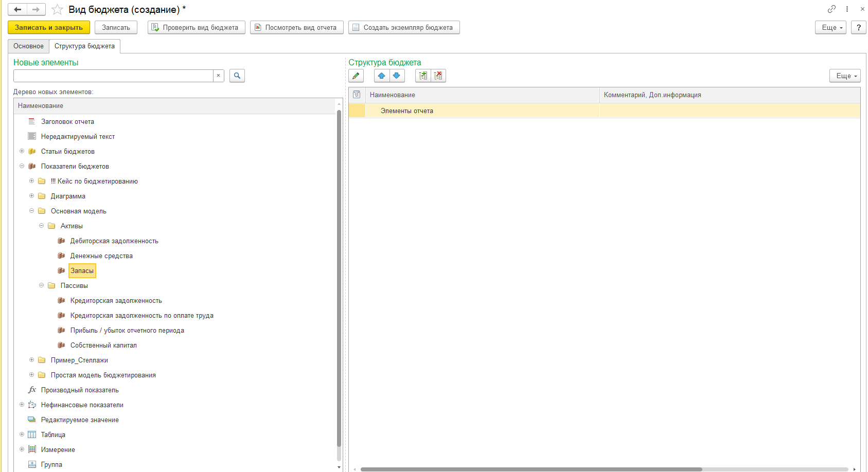The width and height of the screenshot is (868, 472).
Task: Clear the search field with the x button
Action: click(x=218, y=76)
